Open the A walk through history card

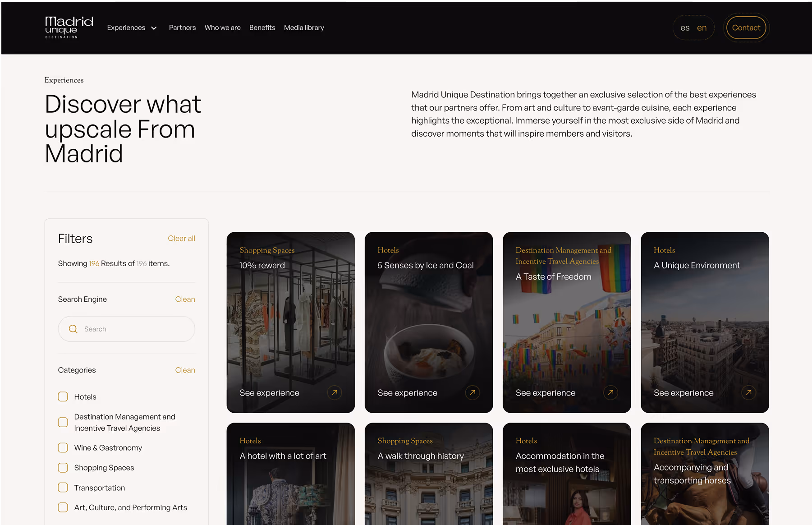click(428, 474)
